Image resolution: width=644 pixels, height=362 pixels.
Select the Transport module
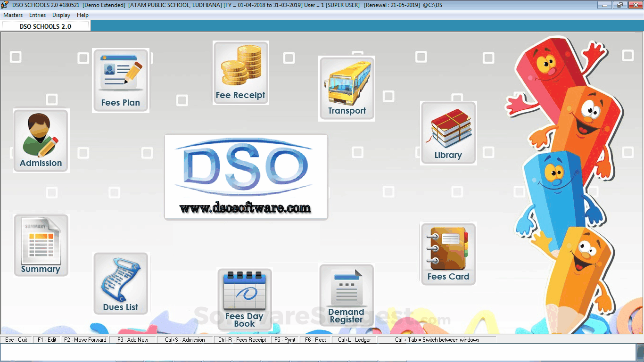click(347, 87)
